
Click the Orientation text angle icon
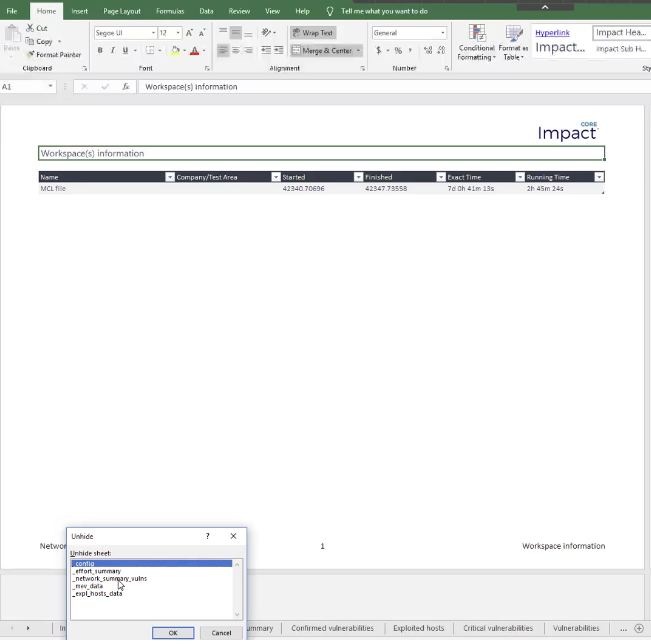click(x=266, y=32)
